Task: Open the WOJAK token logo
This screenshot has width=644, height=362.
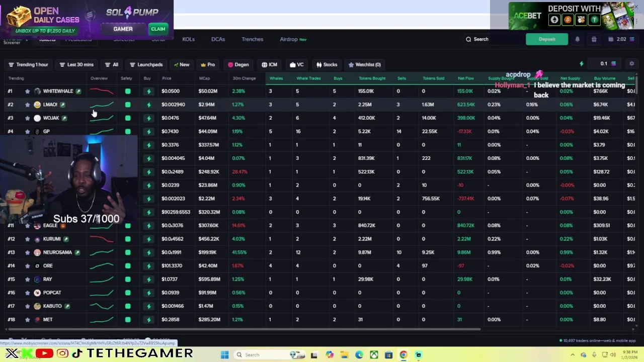Action: pyautogui.click(x=37, y=118)
